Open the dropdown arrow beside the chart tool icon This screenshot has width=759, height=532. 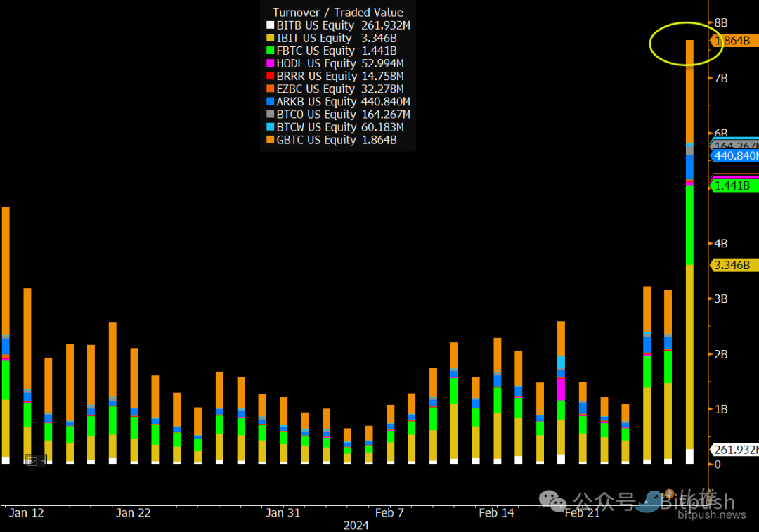[x=41, y=460]
